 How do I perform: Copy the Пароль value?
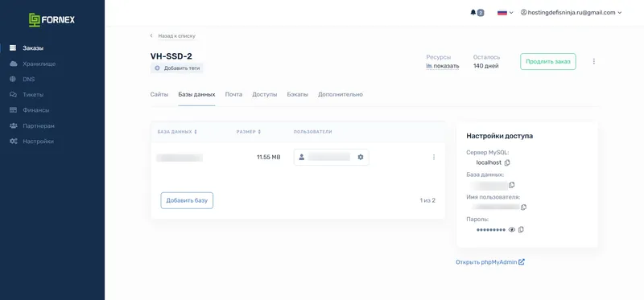(521, 230)
